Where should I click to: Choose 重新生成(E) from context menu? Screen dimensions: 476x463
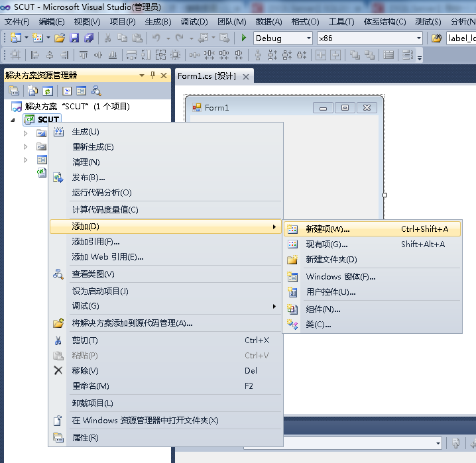(166, 147)
